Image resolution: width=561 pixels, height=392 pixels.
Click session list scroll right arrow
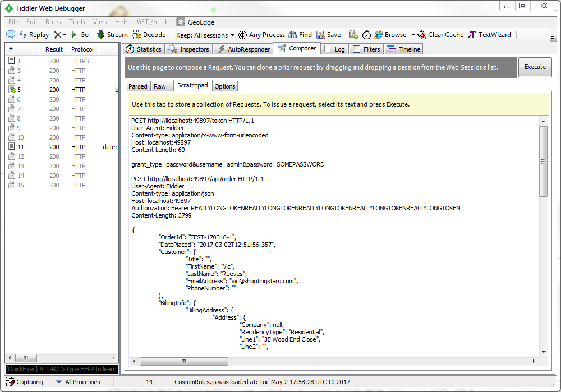click(113, 358)
